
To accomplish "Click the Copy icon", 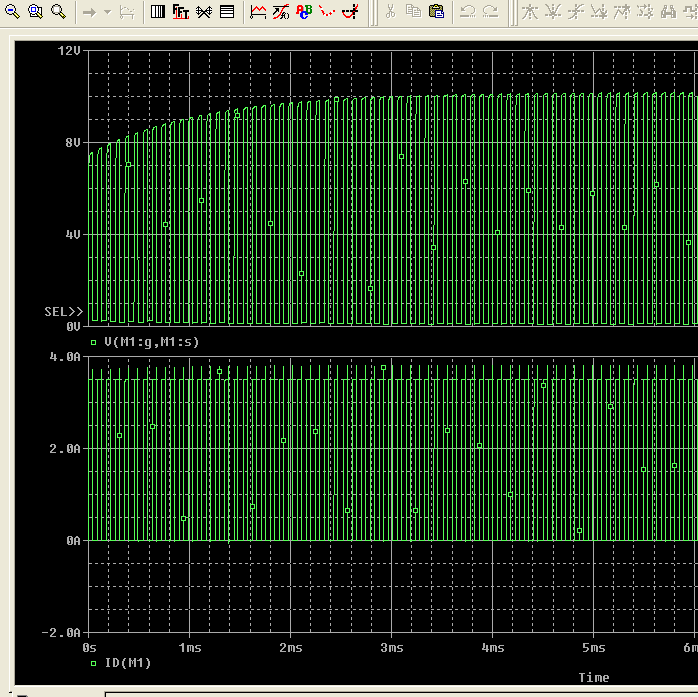I will click(414, 12).
